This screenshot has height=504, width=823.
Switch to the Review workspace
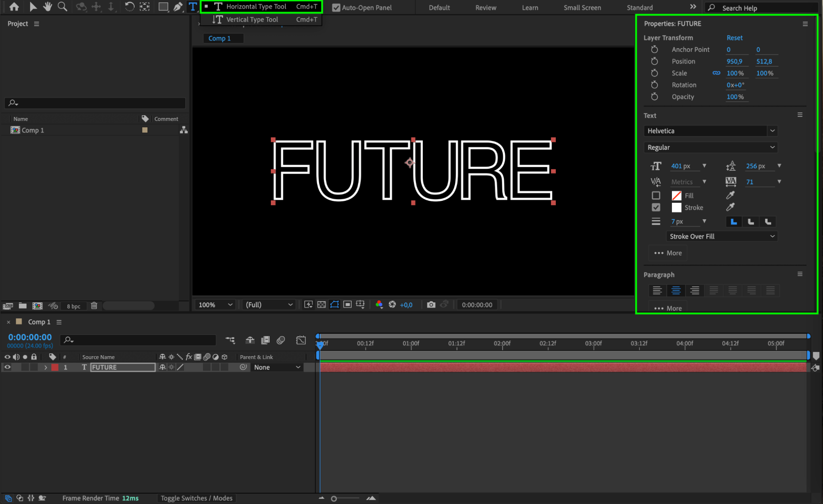point(486,7)
